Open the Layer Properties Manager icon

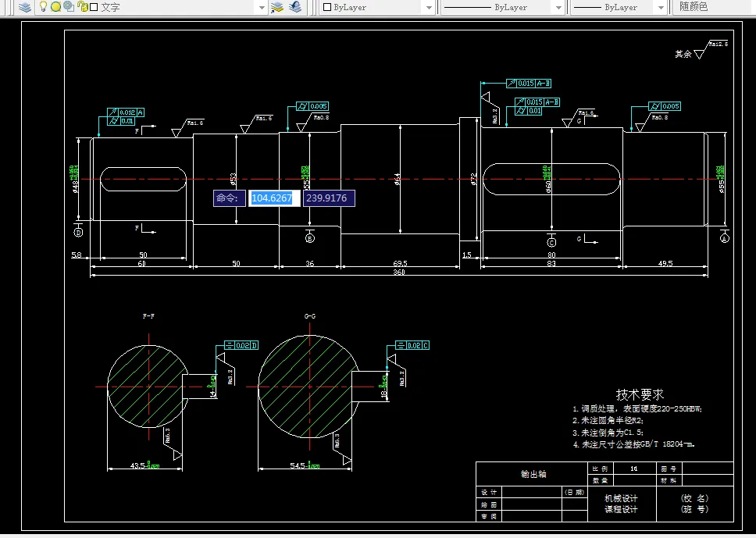click(24, 7)
